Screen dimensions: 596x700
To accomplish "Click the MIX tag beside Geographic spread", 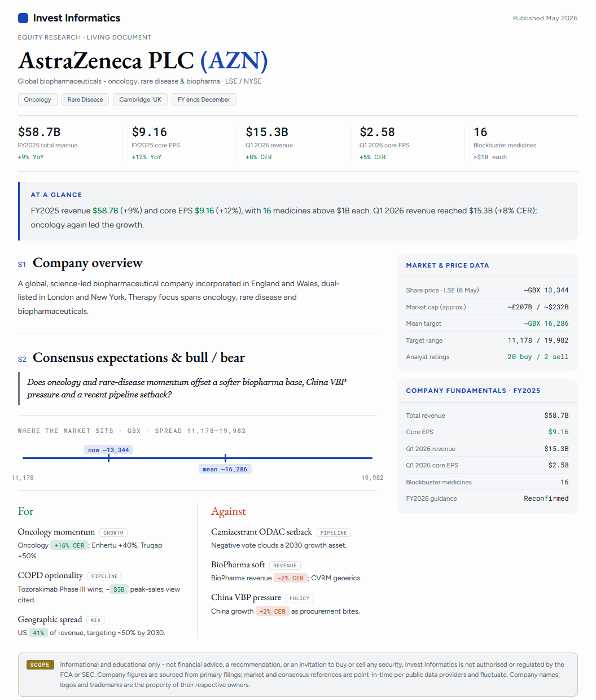I will tap(95, 620).
